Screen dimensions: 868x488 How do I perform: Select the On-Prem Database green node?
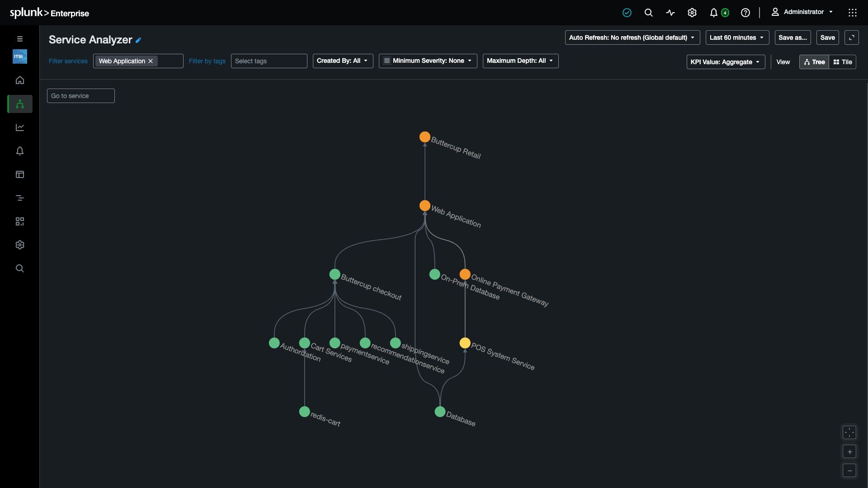pyautogui.click(x=435, y=274)
